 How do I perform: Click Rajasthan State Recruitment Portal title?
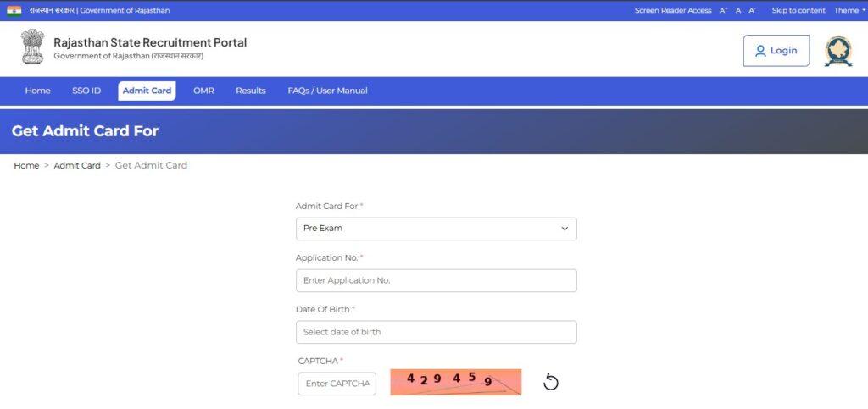click(150, 42)
